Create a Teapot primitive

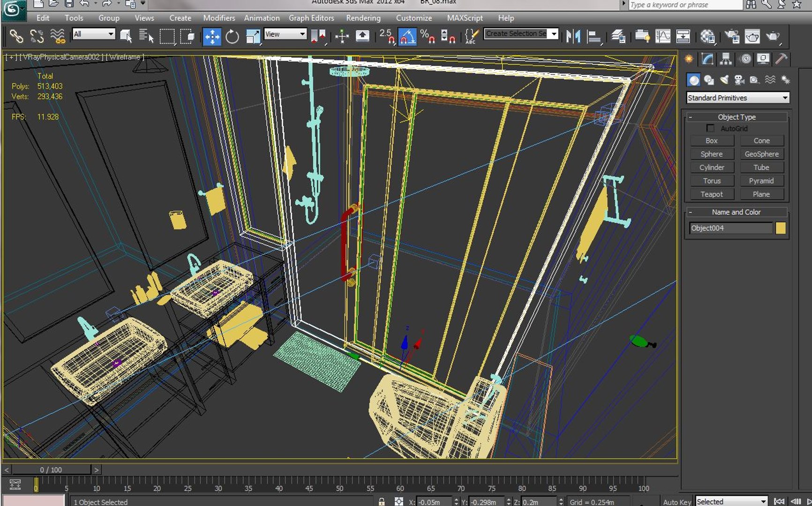[x=711, y=194]
